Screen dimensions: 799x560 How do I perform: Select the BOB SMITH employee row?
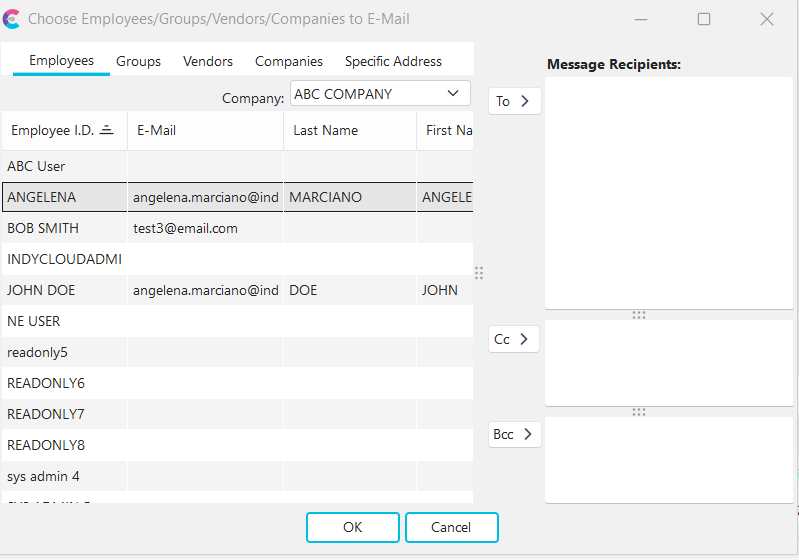(x=43, y=228)
